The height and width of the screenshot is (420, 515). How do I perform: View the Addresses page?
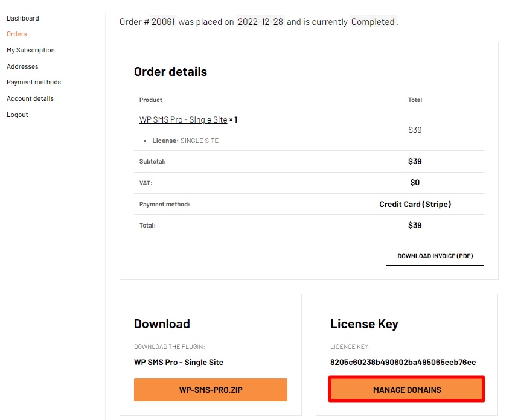22,66
